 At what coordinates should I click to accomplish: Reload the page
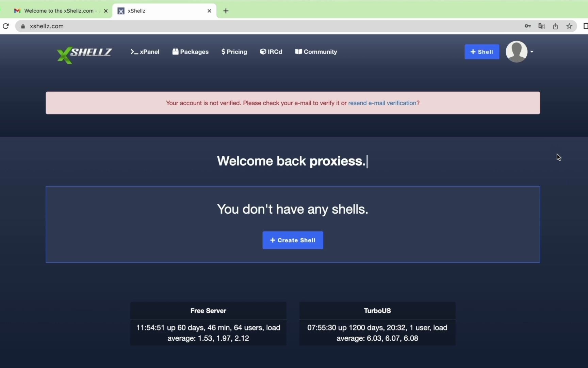[x=6, y=26]
